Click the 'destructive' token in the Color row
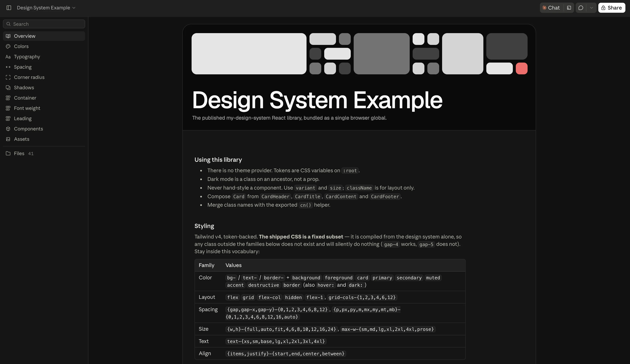This screenshot has width=630, height=364. tap(263, 285)
